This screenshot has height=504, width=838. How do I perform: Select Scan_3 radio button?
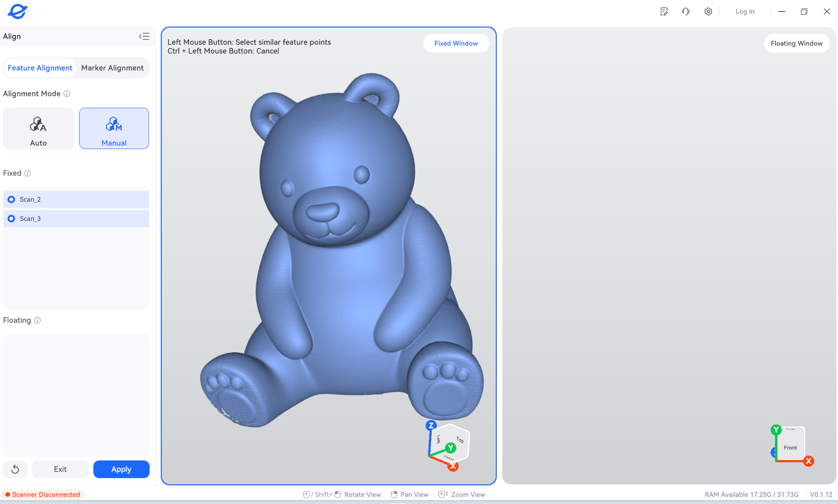[11, 219]
